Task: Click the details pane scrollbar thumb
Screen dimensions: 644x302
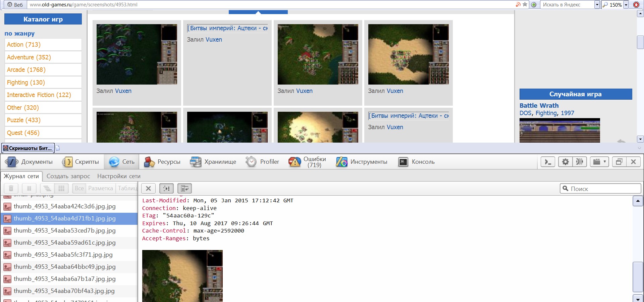Action: pyautogui.click(x=638, y=277)
